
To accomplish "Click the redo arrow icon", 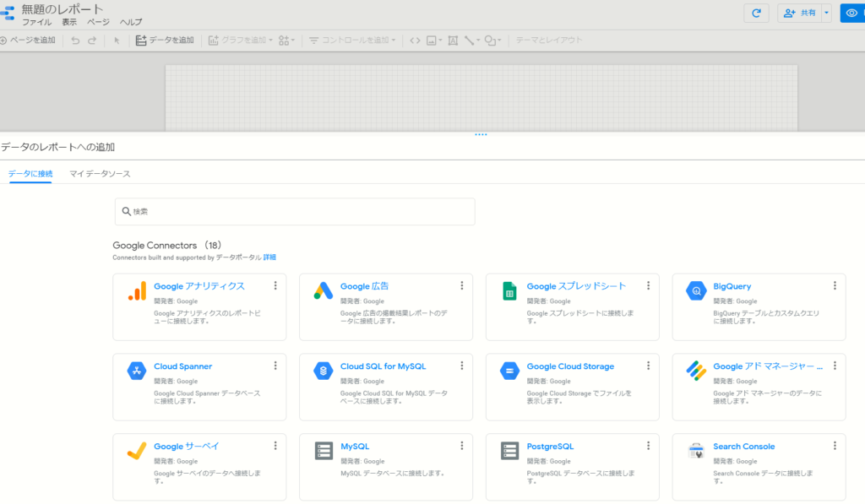I will [x=92, y=41].
